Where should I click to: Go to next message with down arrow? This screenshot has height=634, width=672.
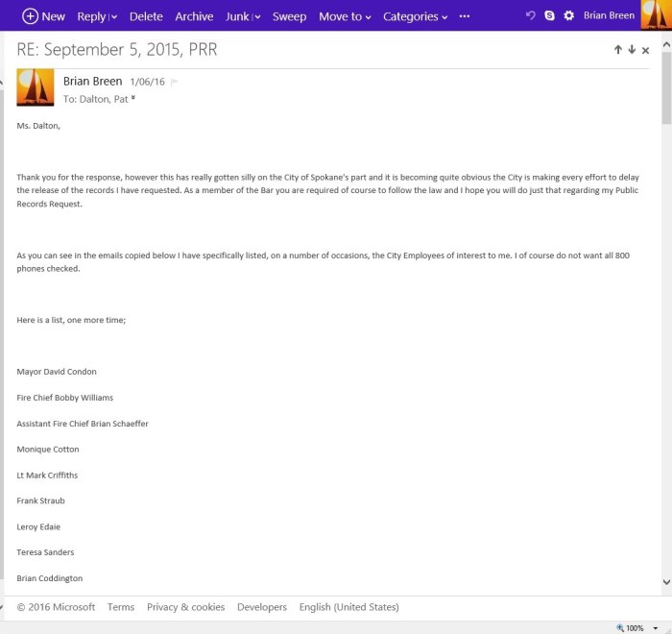[x=632, y=50]
